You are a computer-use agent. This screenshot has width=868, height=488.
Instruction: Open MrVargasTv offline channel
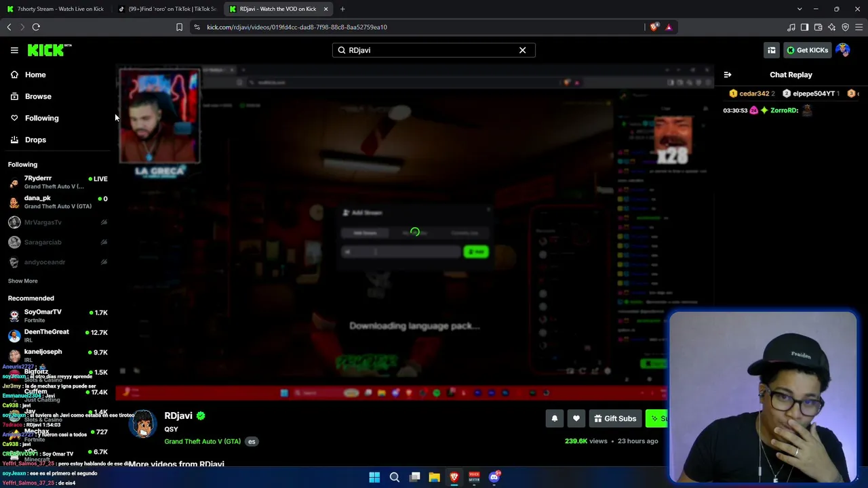pos(58,222)
